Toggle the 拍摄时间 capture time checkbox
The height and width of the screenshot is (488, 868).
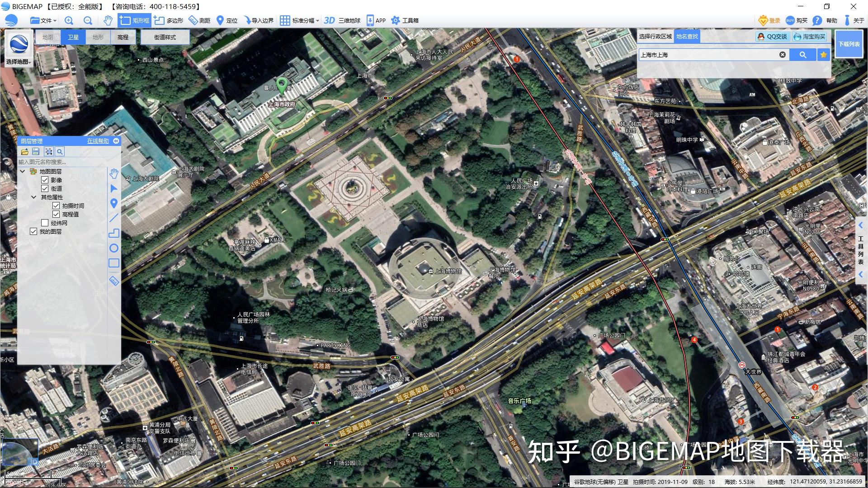[x=56, y=206]
